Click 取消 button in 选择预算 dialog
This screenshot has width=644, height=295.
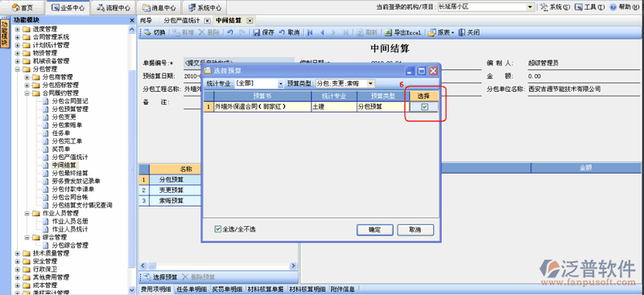tap(415, 230)
